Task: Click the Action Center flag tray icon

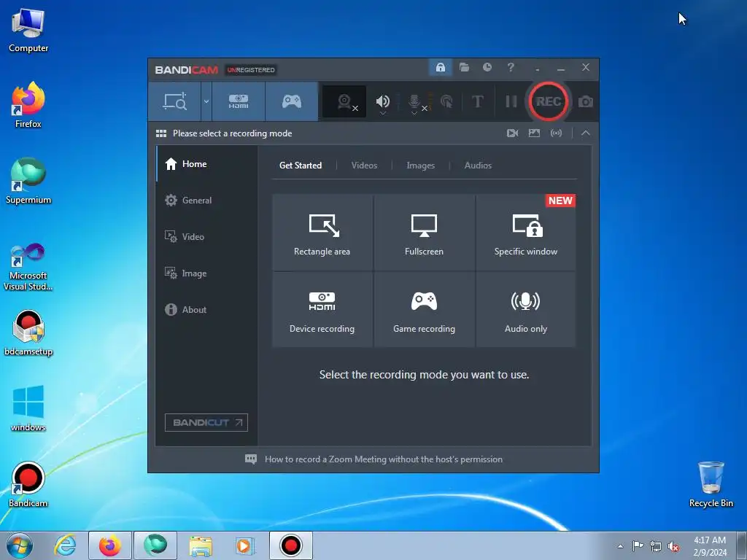Action: tap(638, 546)
